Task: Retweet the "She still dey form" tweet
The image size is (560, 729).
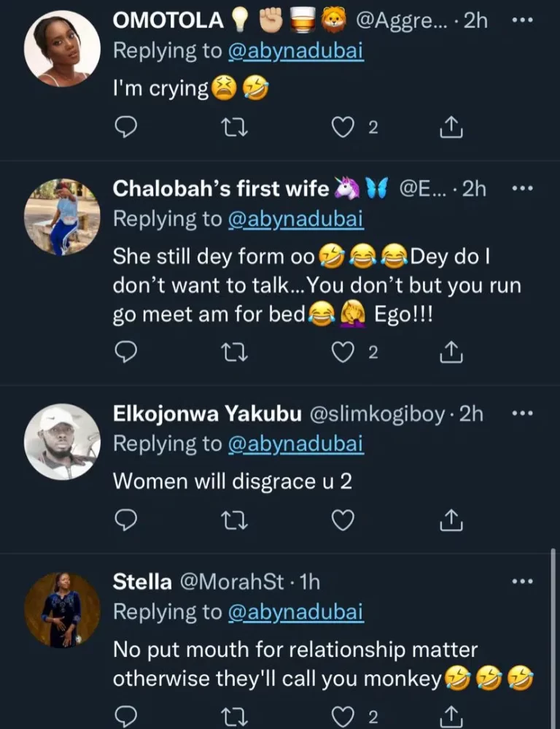Action: coord(234,353)
